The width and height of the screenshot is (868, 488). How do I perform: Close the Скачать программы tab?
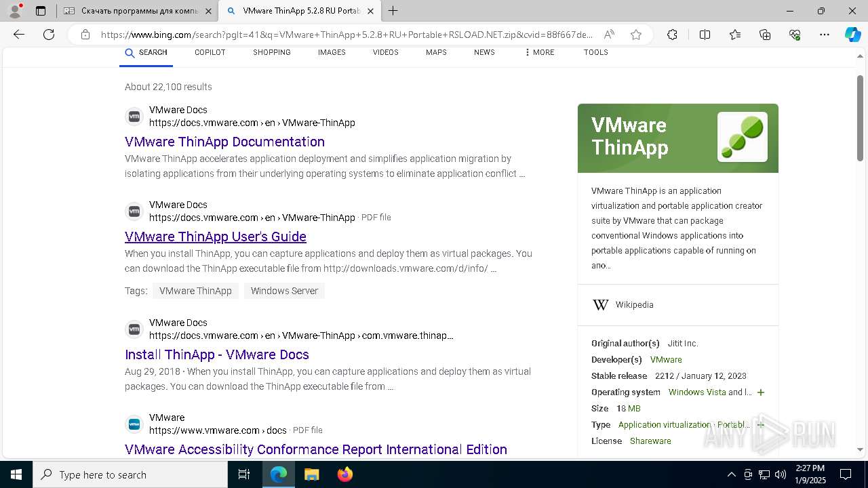209,11
